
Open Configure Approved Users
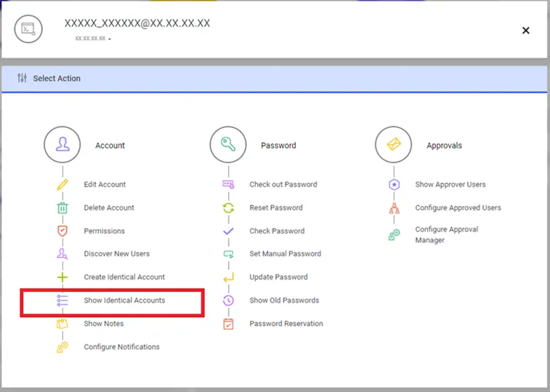click(x=458, y=208)
